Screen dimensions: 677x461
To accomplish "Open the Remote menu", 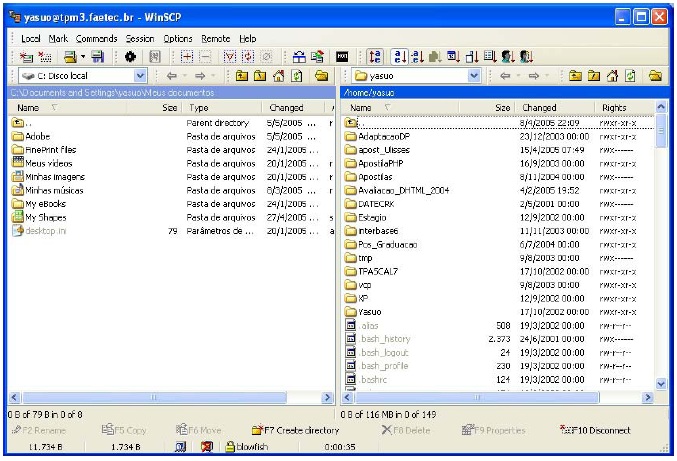I will coord(215,39).
